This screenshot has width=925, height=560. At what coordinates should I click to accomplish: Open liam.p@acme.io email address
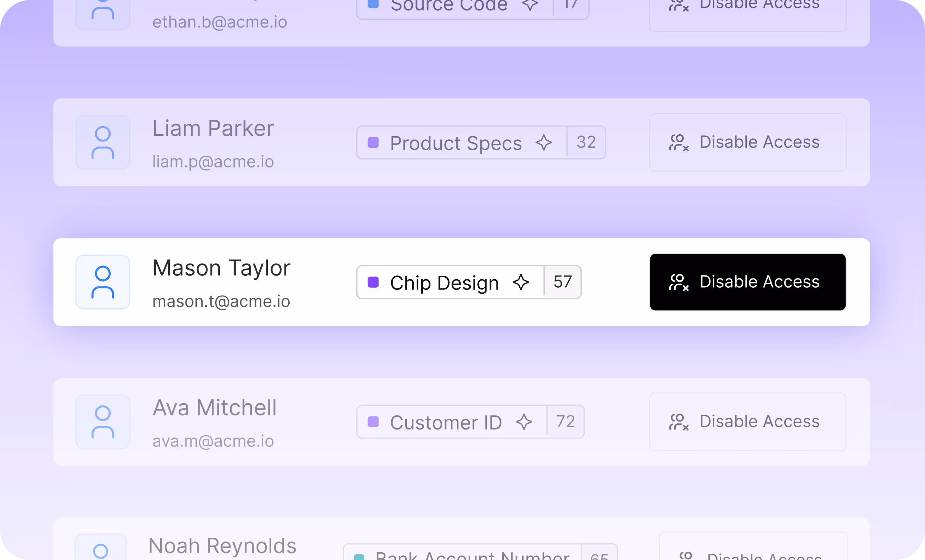213,162
